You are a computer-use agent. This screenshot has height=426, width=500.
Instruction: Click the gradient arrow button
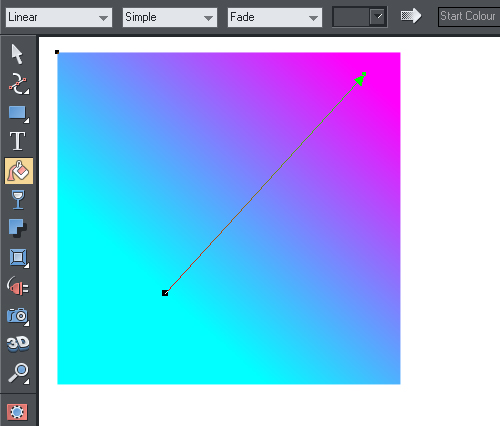coord(411,16)
